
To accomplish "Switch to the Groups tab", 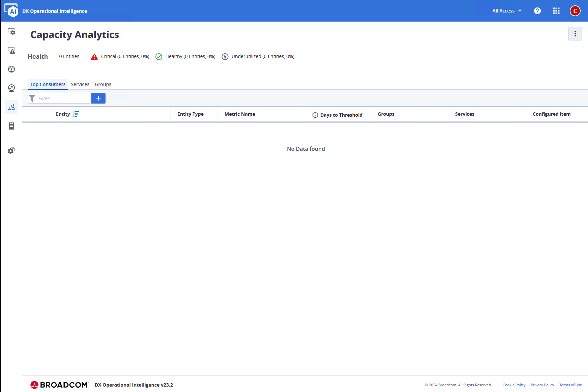I will [x=103, y=84].
